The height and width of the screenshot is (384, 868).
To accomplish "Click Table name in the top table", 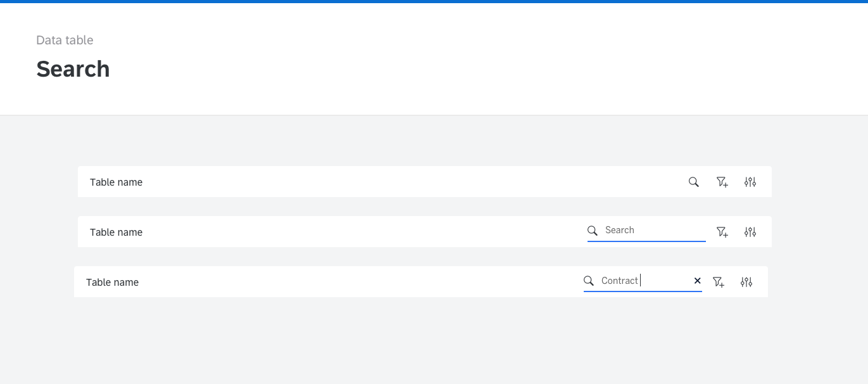I will 116,182.
